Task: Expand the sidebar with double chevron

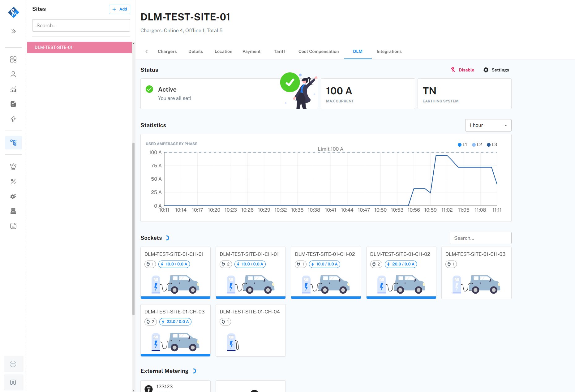Action: 13,31
